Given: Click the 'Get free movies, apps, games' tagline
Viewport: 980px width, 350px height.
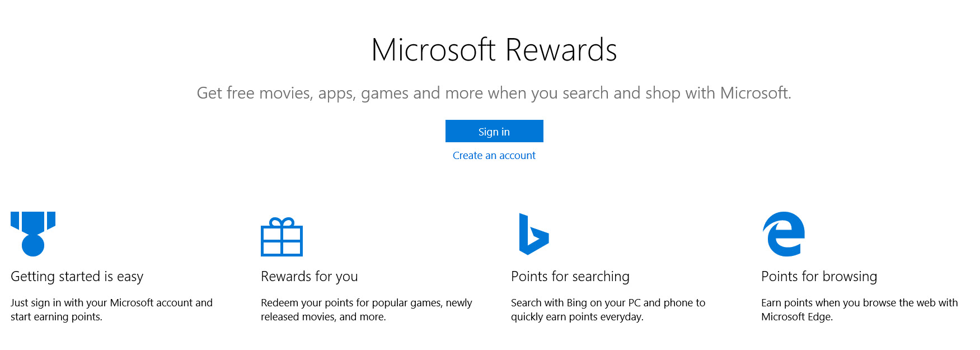Looking at the screenshot, I should [x=494, y=93].
